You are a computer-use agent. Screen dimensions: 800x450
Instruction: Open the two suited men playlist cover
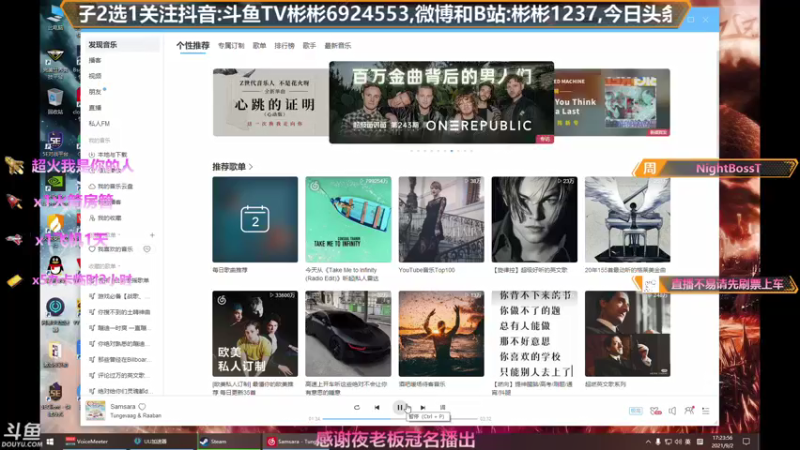(628, 334)
